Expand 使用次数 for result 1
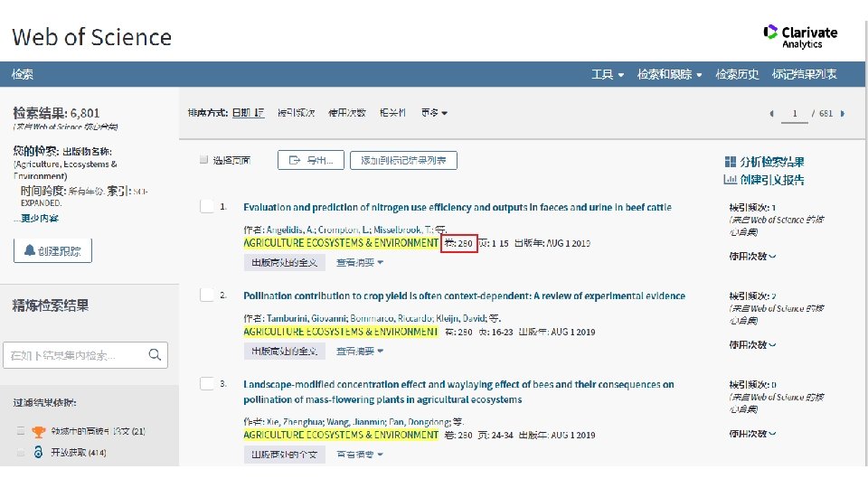This screenshot has height=488, width=868. 752,256
